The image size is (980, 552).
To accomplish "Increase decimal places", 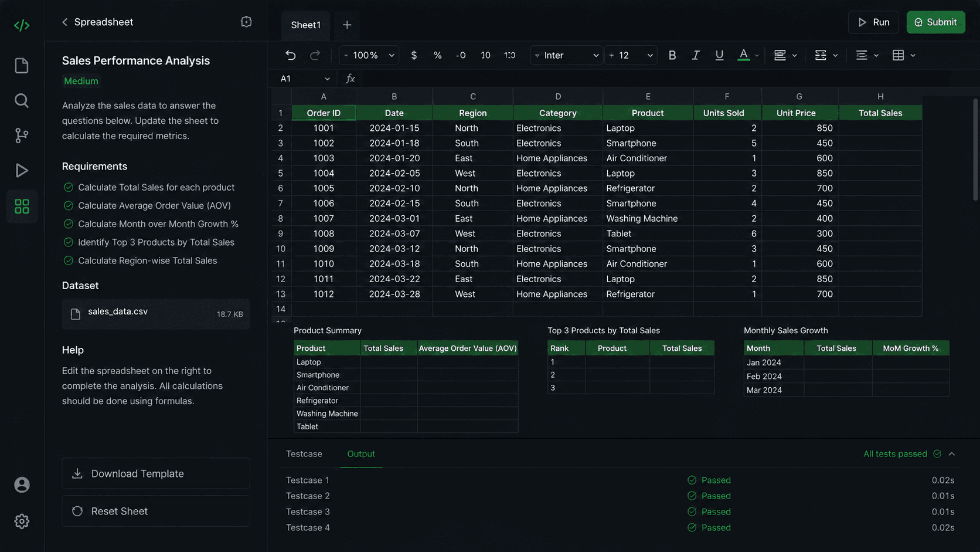I will [485, 55].
